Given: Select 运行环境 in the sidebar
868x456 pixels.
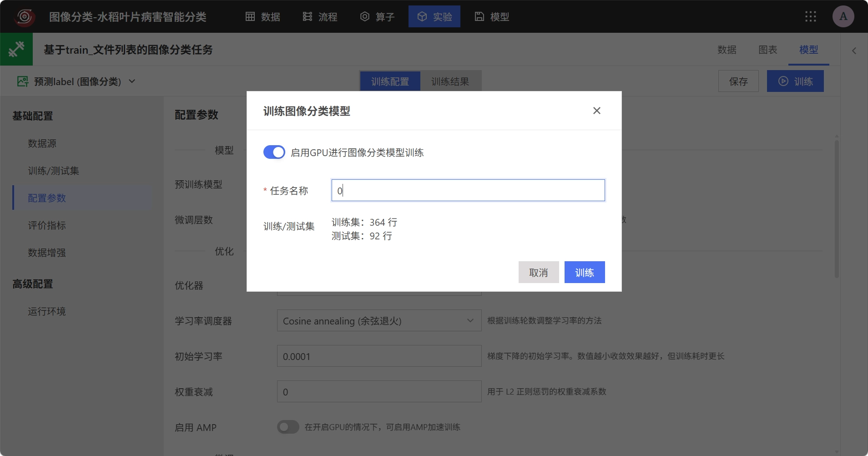Looking at the screenshot, I should (47, 311).
